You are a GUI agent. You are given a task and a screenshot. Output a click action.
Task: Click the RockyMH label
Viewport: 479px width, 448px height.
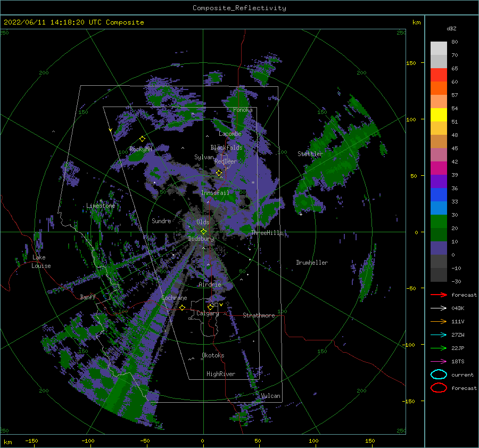[x=141, y=149]
